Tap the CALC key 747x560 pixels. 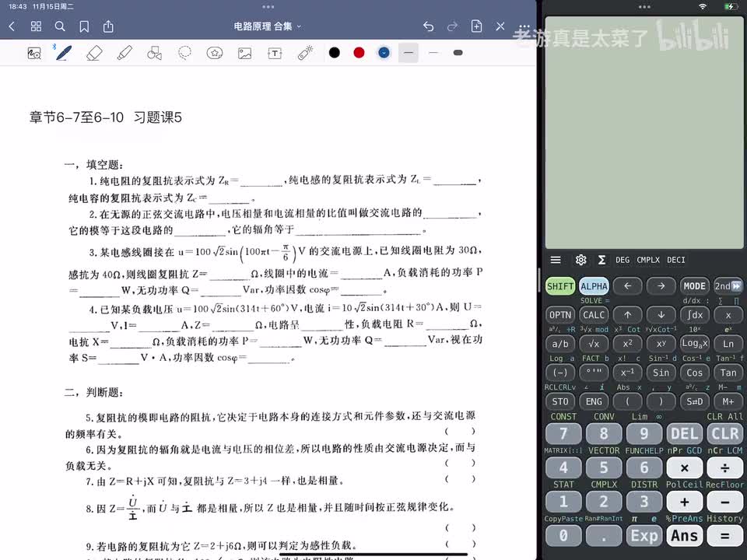(x=594, y=315)
